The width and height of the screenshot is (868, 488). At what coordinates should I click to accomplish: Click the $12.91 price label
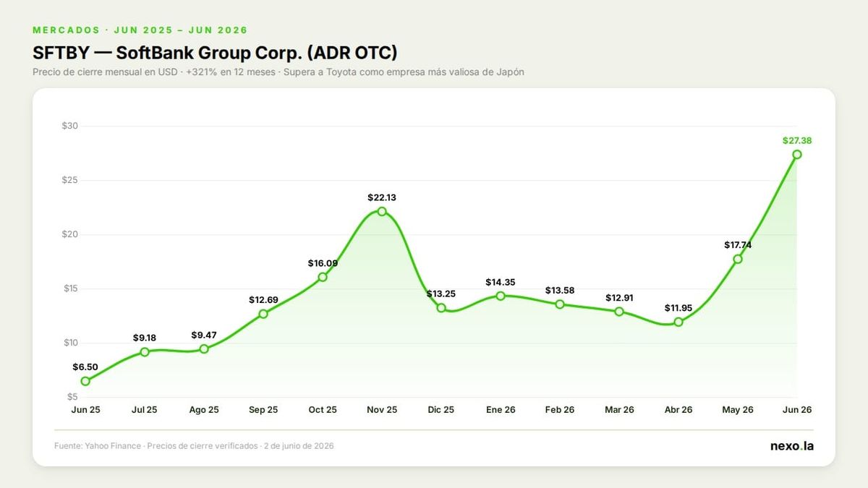pyautogui.click(x=619, y=298)
